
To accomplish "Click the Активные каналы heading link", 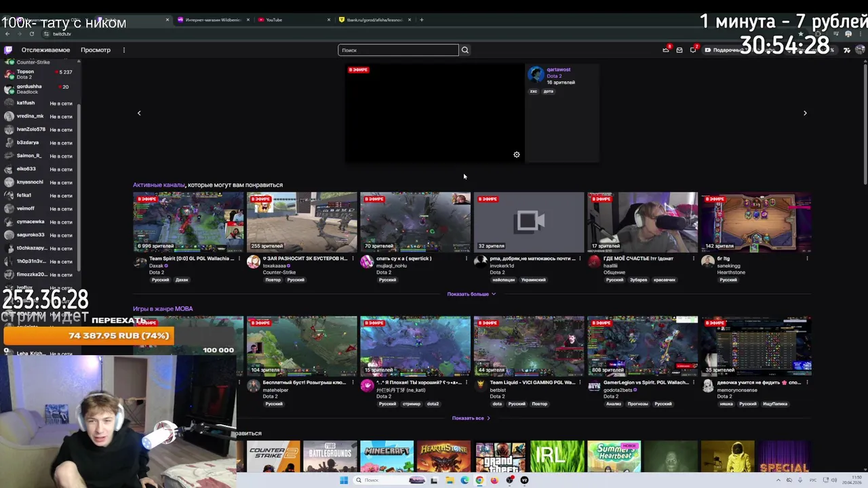I will (x=159, y=185).
